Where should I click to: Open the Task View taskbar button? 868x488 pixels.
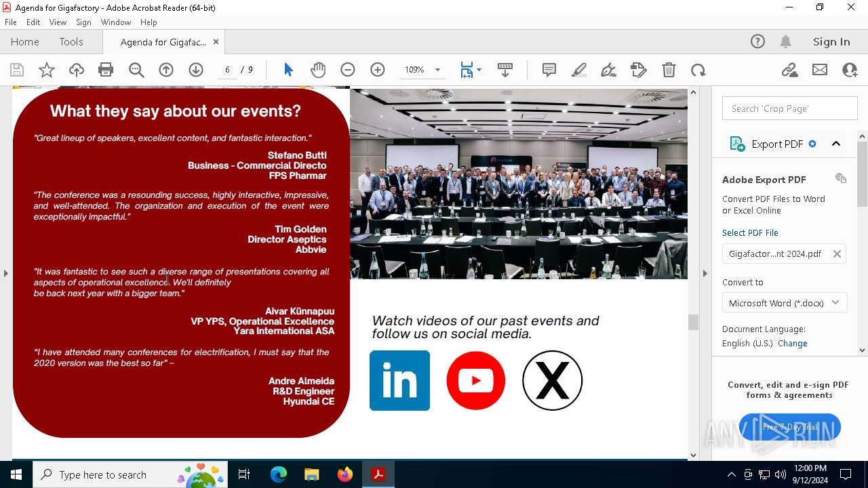pyautogui.click(x=245, y=474)
